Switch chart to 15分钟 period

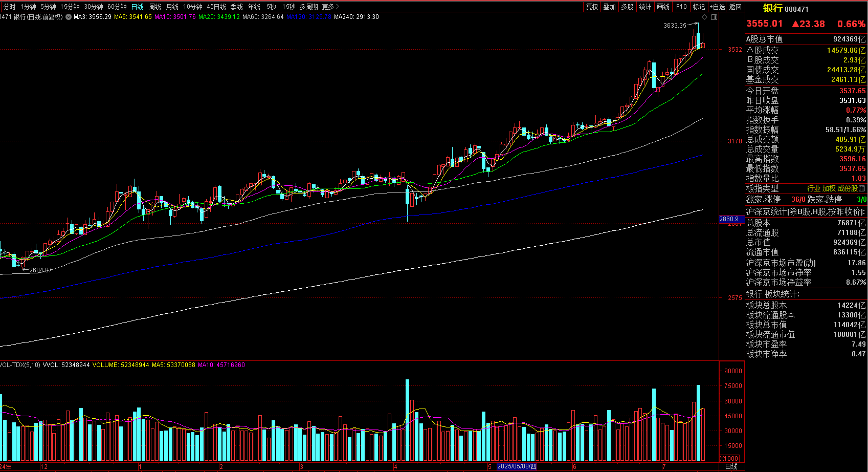(x=70, y=7)
